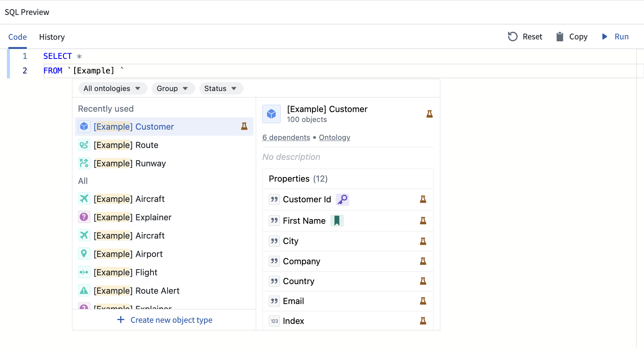
Task: Click Create new object type
Action: [165, 320]
